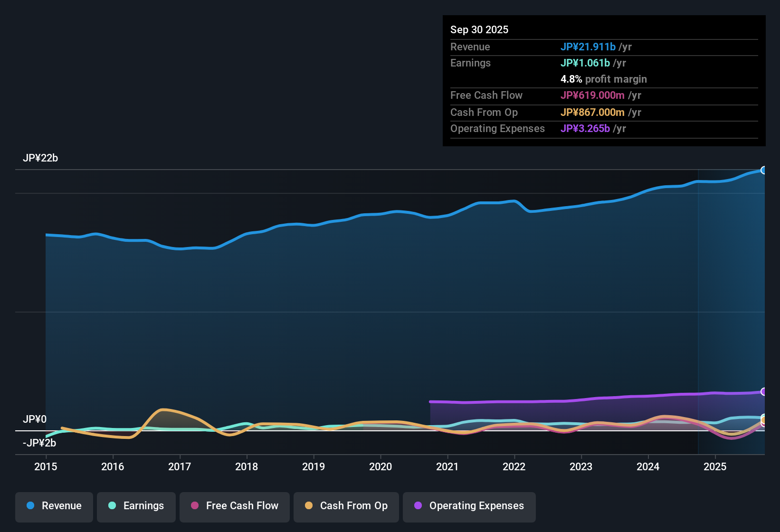The width and height of the screenshot is (780, 532).
Task: Click the orange Cash From Op legend dot
Action: click(x=309, y=506)
